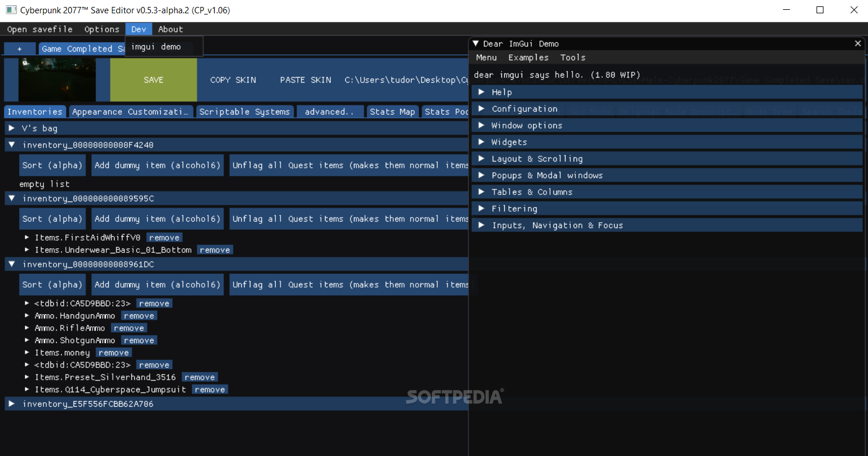868x456 pixels.
Task: Expand Layout & Scrolling header
Action: click(667, 159)
